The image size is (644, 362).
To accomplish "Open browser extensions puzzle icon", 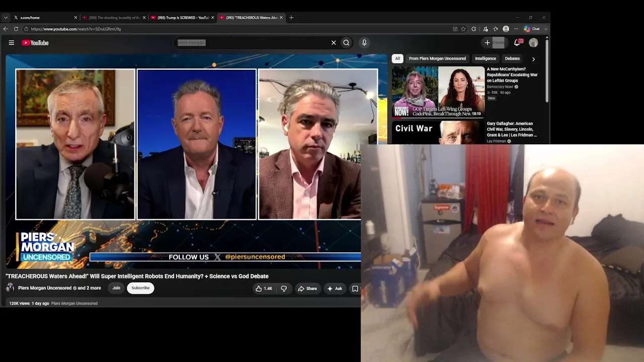I will pyautogui.click(x=473, y=29).
